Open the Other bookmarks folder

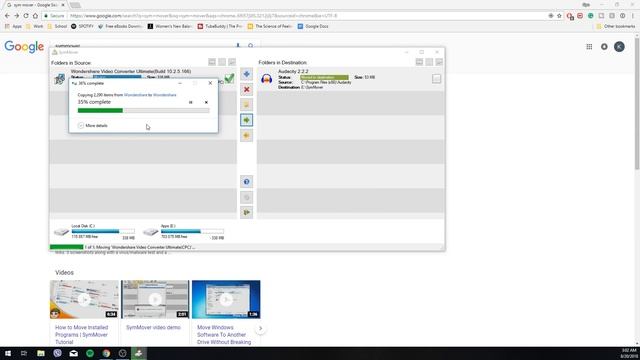point(616,26)
